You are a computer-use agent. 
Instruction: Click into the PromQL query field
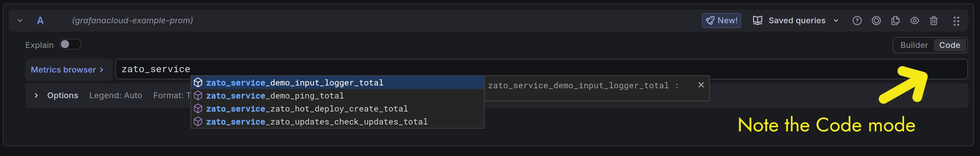(x=533, y=69)
